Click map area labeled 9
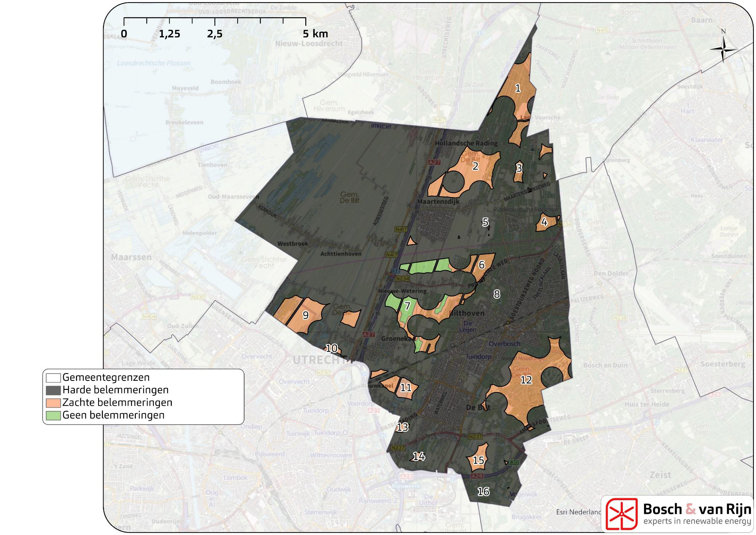 pyautogui.click(x=306, y=315)
